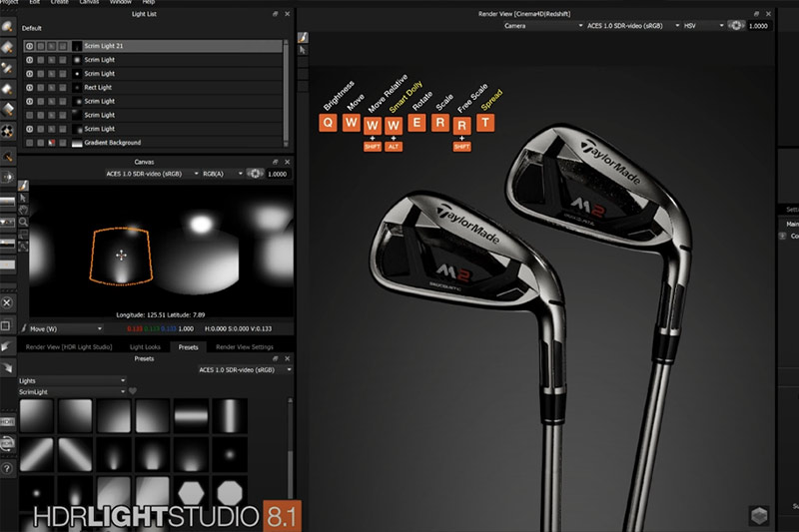This screenshot has height=532, width=799.
Task: Open the HSV dropdown in Render View
Action: (x=703, y=26)
